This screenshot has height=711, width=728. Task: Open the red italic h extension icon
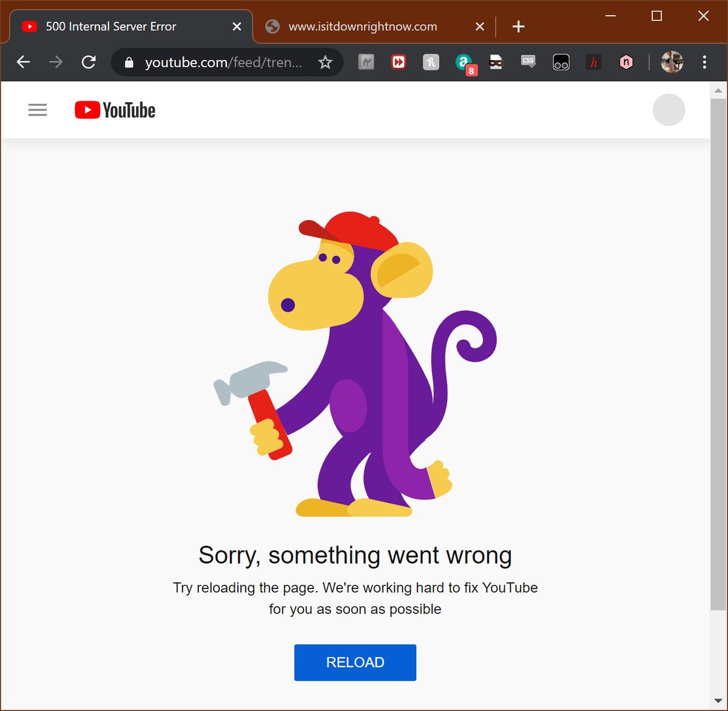click(593, 62)
